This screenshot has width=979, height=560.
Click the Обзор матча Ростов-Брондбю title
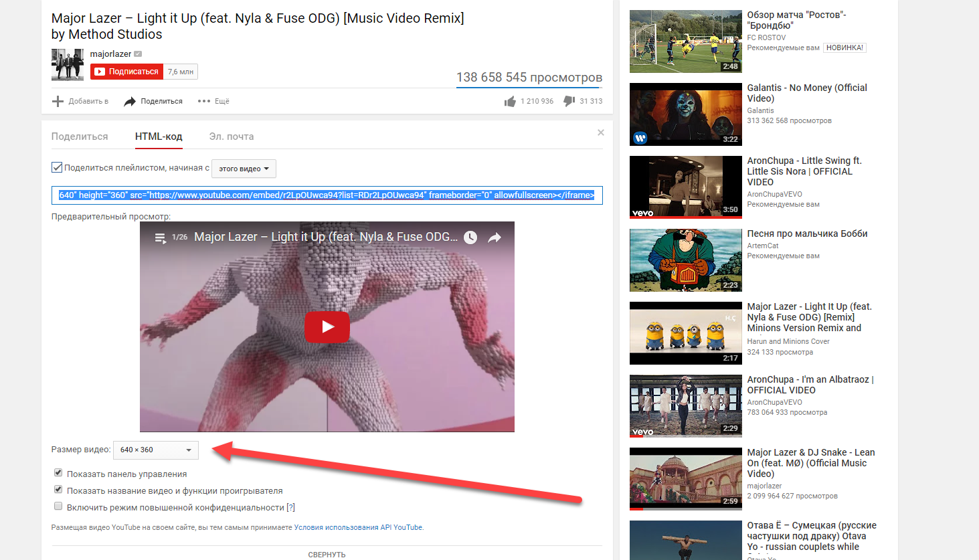point(797,20)
